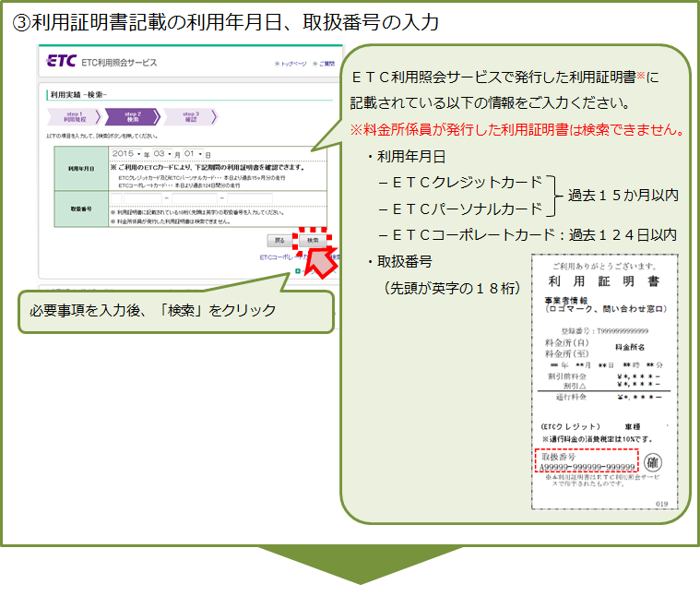Open the ETCコーポレートカード search link

[300, 257]
